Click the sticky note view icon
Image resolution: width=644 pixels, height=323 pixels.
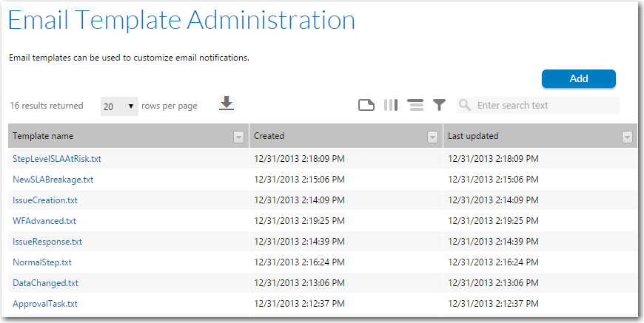pyautogui.click(x=366, y=106)
